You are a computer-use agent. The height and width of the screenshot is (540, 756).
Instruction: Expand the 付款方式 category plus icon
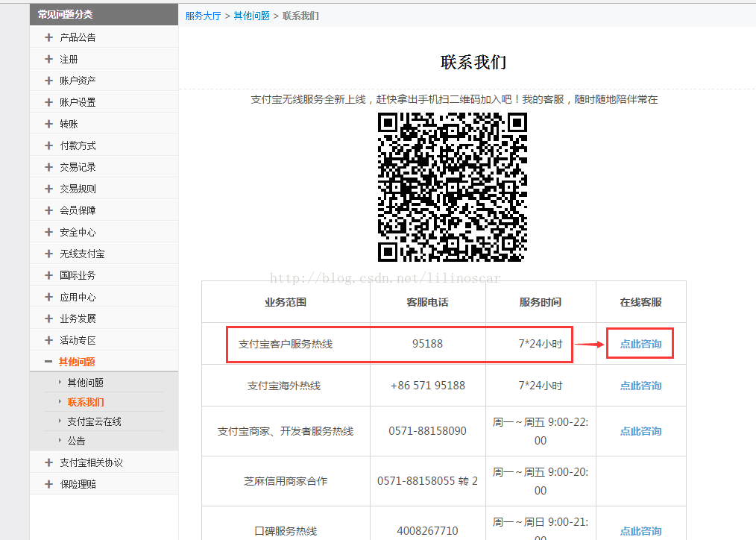(48, 145)
